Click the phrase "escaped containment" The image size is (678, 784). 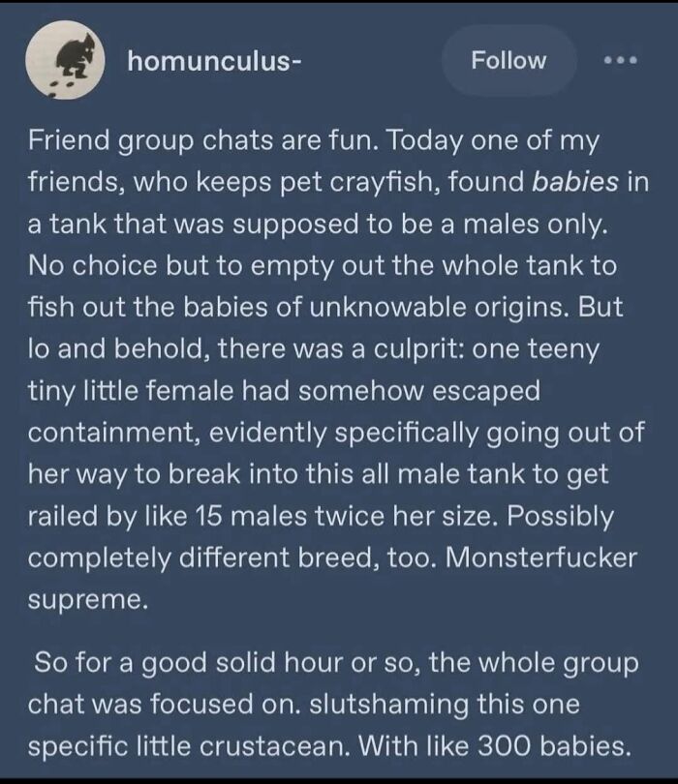pos(284,411)
